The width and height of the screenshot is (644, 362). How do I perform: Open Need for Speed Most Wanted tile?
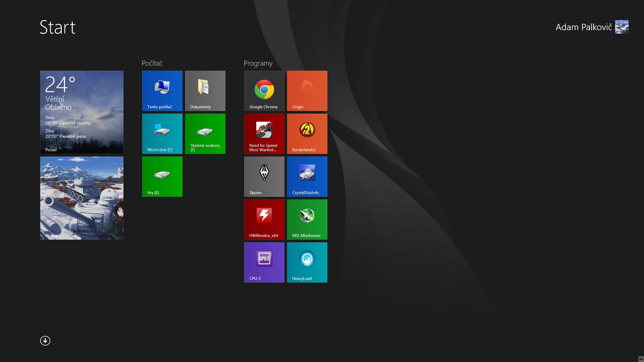click(264, 133)
